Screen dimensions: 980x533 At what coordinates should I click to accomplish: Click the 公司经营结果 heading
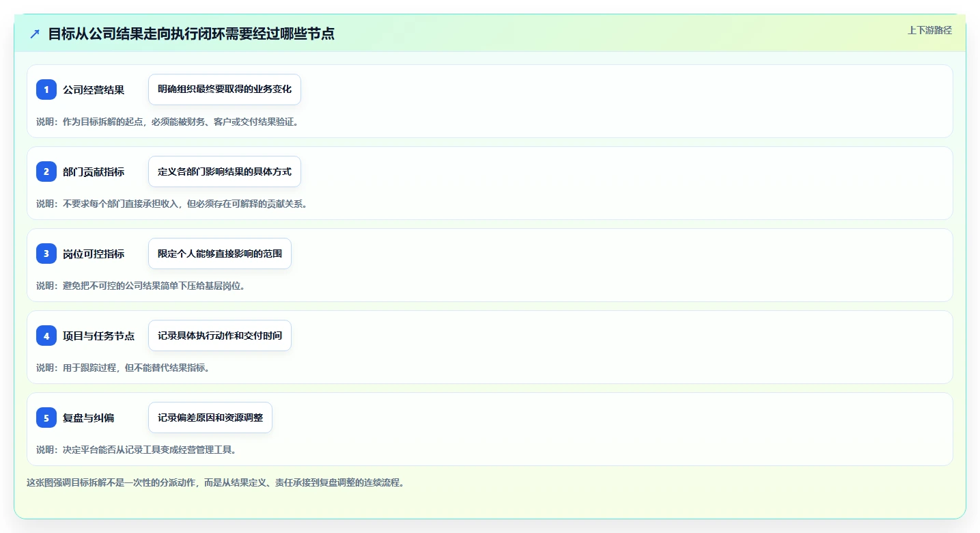pos(94,90)
